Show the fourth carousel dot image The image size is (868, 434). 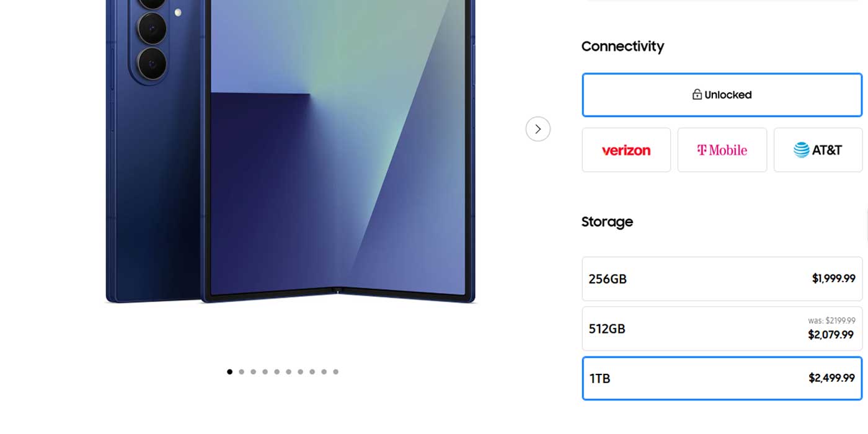click(265, 372)
